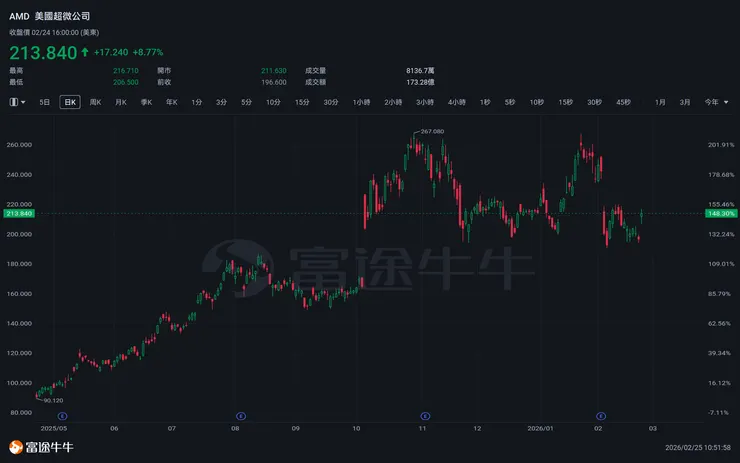Screen dimensions: 740x463
Task: Choose the 15分 interval
Action: point(302,102)
